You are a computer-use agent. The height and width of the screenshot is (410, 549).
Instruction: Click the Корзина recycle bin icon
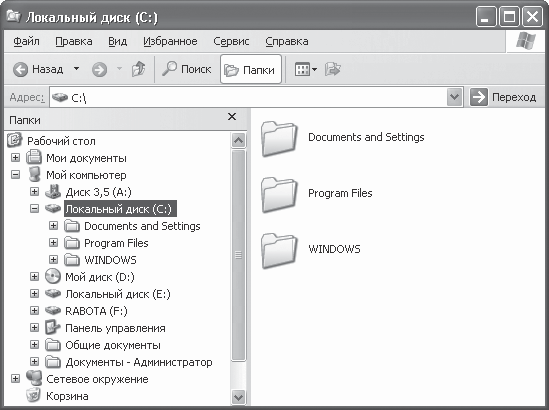coord(34,395)
